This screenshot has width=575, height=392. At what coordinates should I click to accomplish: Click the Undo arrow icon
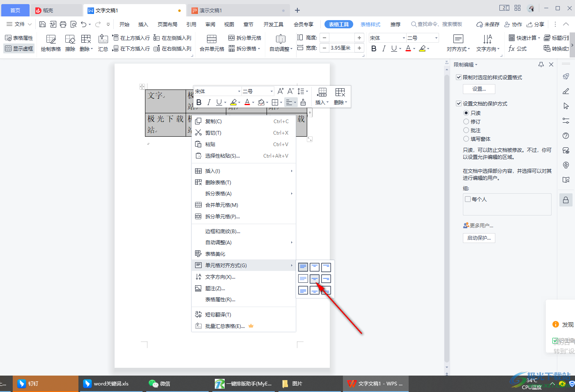point(84,24)
